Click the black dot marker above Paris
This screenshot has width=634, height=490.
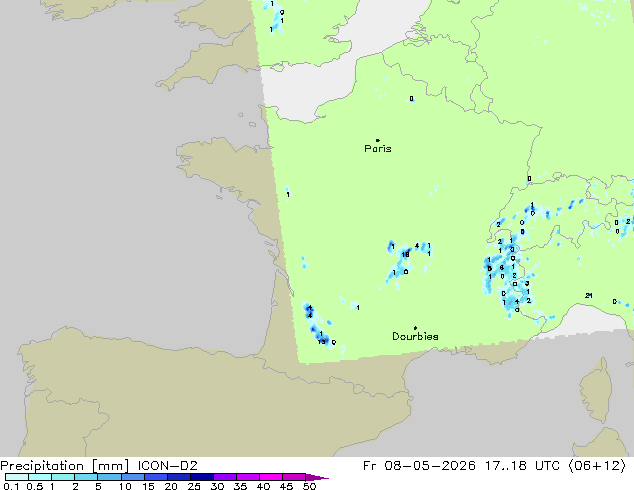coord(378,140)
